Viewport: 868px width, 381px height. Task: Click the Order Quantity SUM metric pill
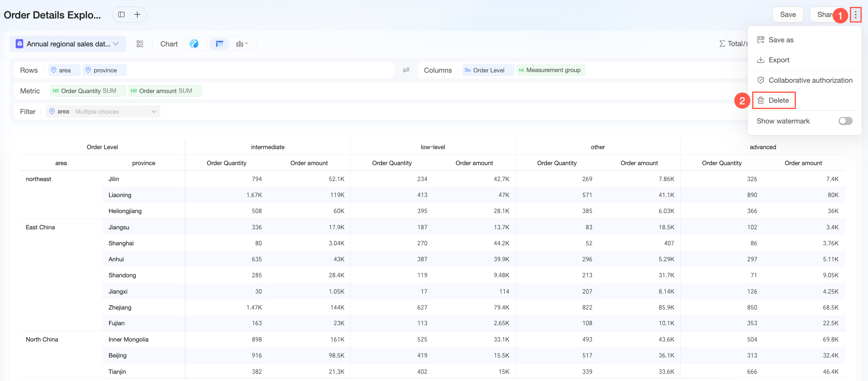click(x=88, y=91)
